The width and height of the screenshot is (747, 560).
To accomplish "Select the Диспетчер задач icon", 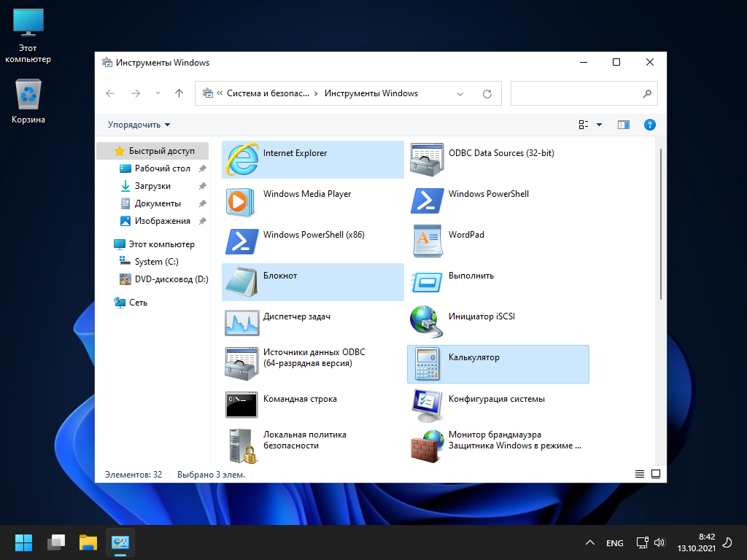I will [241, 323].
